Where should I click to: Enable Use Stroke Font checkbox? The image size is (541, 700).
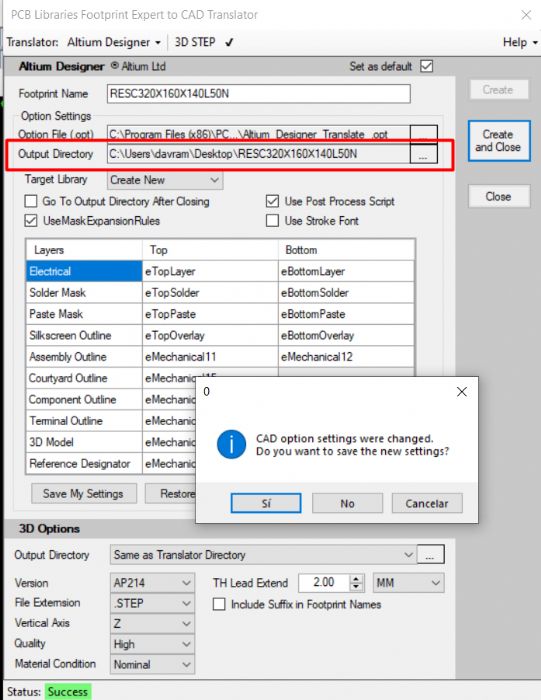272,221
